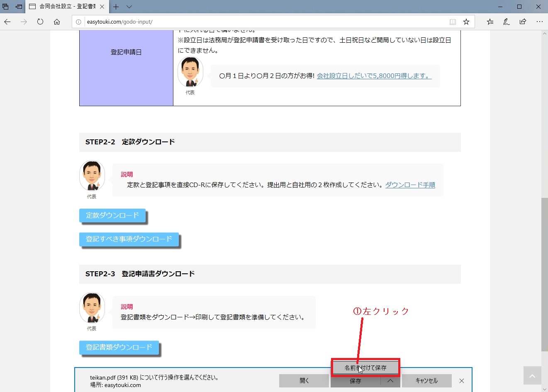Click the 開く button in download bar

coord(304,381)
